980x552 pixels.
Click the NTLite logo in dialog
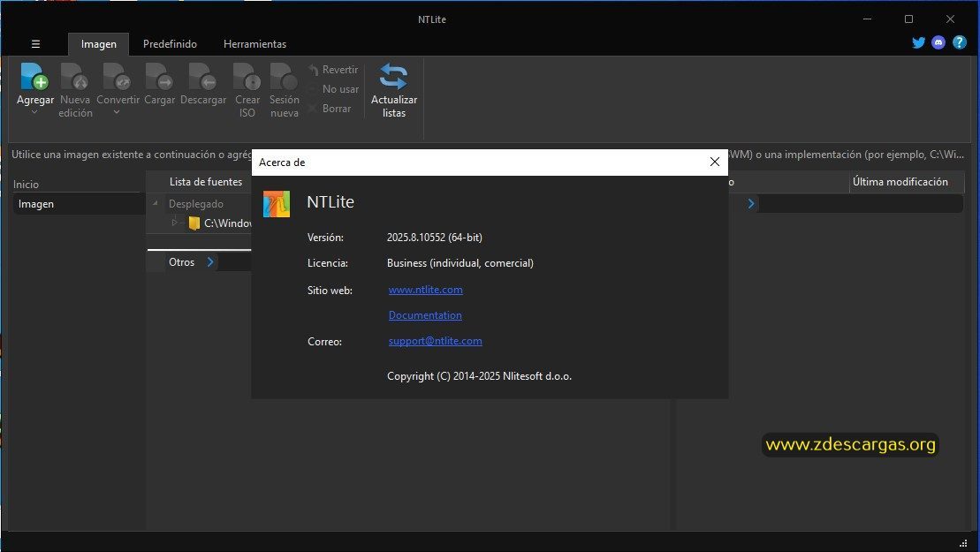pyautogui.click(x=277, y=203)
